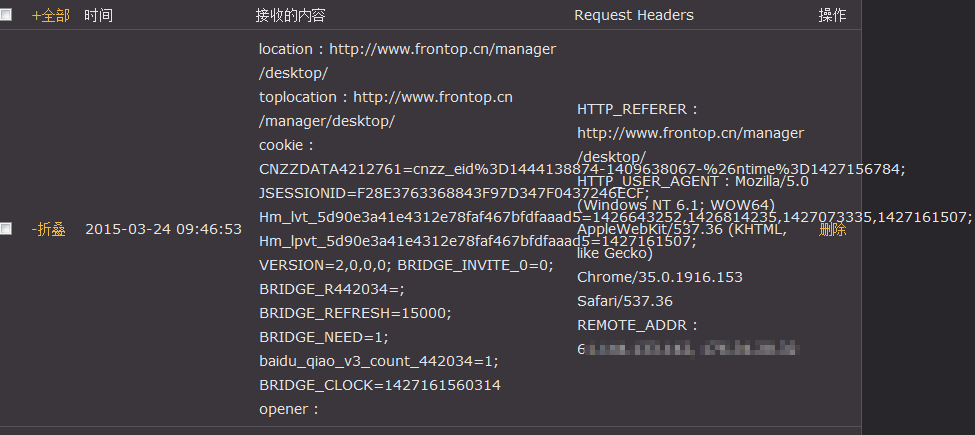
Task: Click the BRIDGE_CLOCK=1427161560314 line
Action: [x=380, y=385]
